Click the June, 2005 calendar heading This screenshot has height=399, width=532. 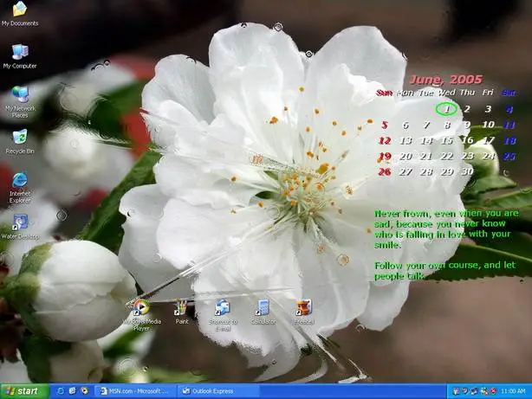(x=444, y=79)
